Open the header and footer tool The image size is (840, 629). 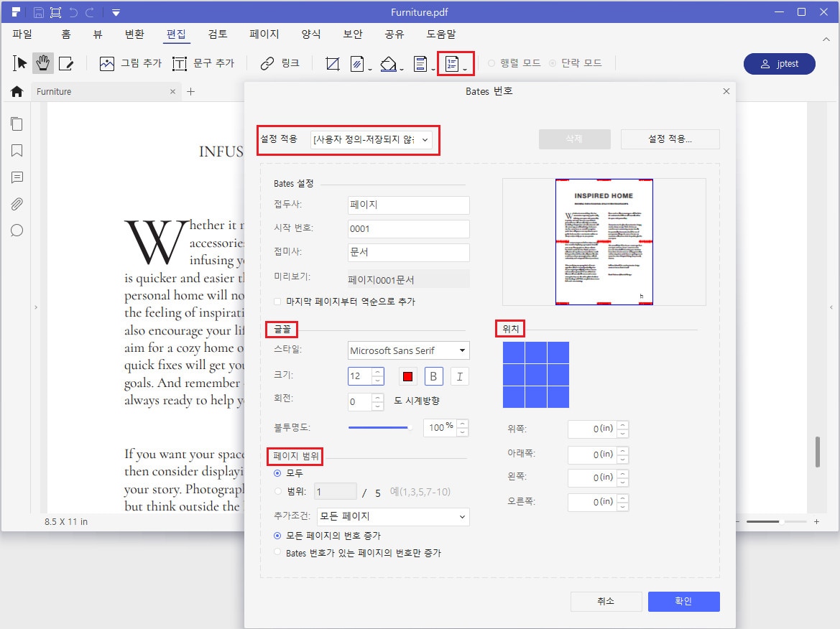coord(420,64)
